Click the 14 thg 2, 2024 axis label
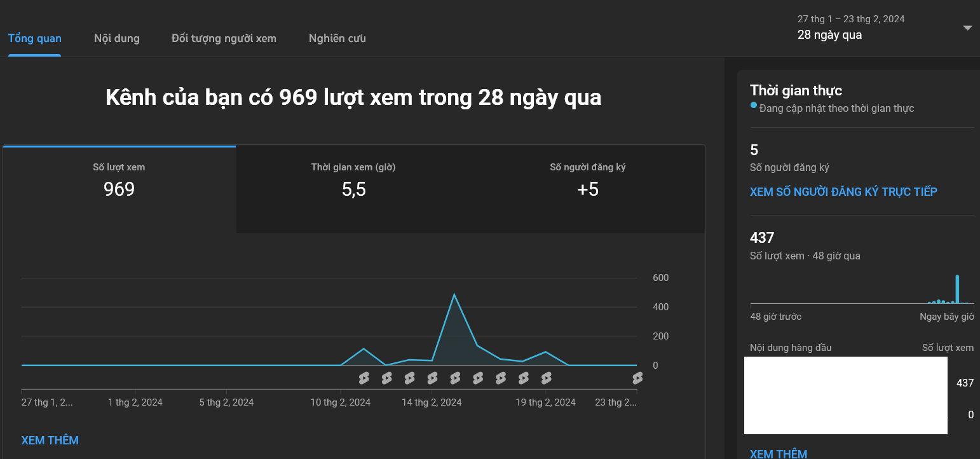 coord(432,402)
